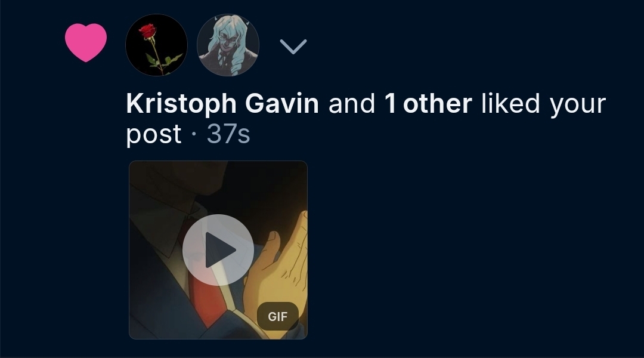Image resolution: width=644 pixels, height=358 pixels.
Task: Click the word "other" in bold
Action: pyautogui.click(x=438, y=103)
